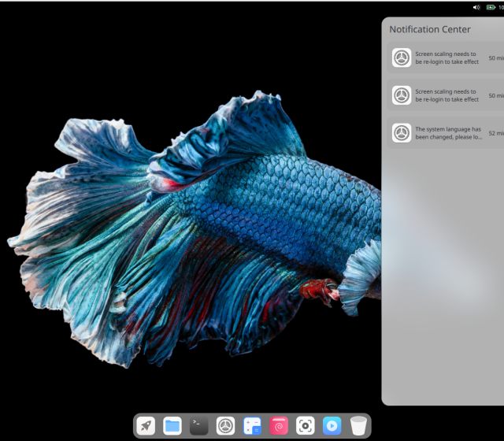This screenshot has height=441, width=504.
Task: Click the battery indicator in top bar
Action: point(492,7)
